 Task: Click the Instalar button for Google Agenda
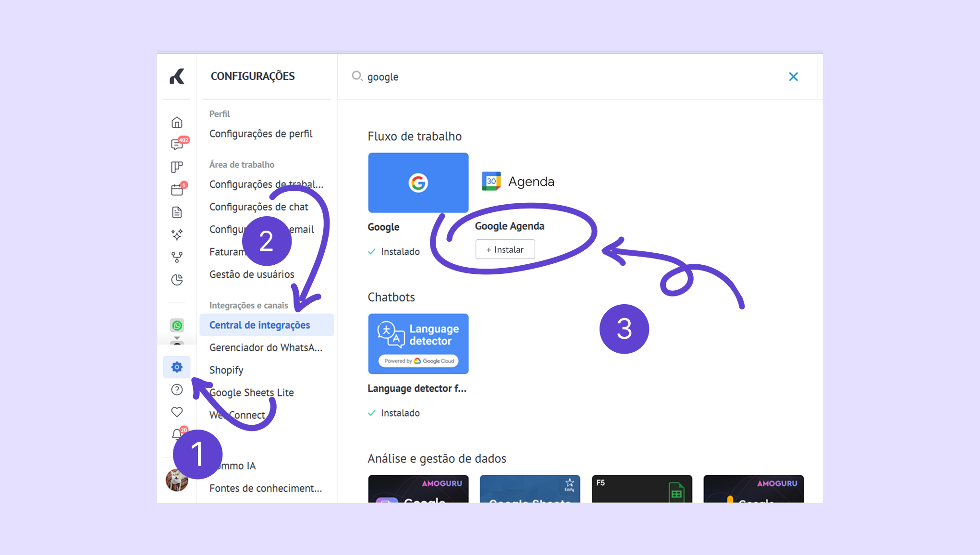pos(505,249)
